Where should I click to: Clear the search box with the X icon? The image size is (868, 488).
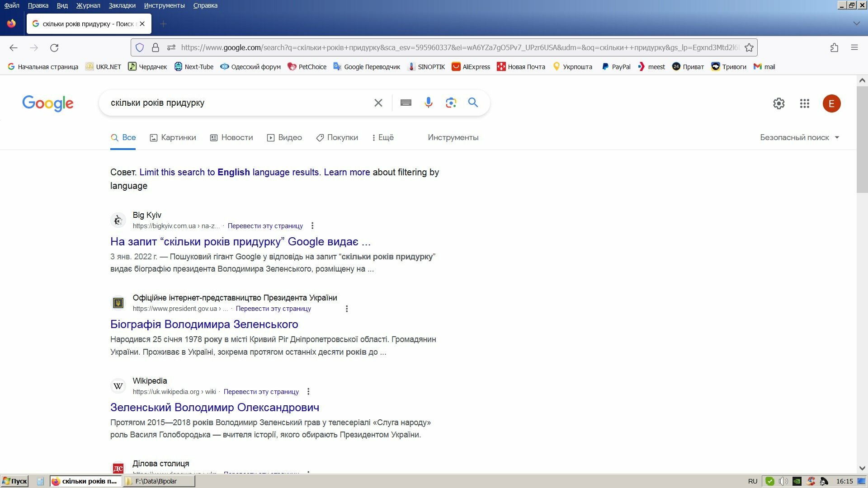378,103
